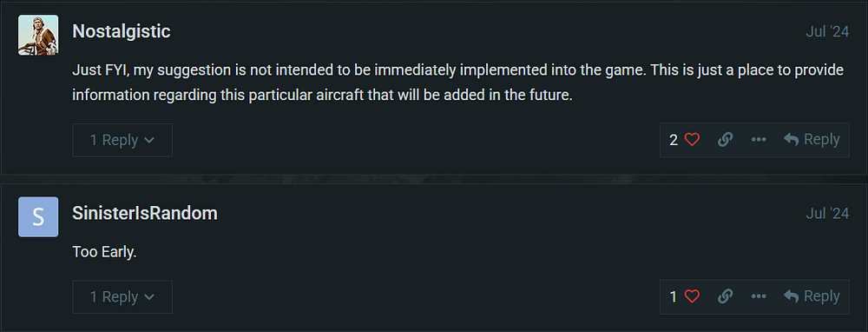Reply to SinisterIsRandom's post
The width and height of the screenshot is (868, 332).
click(x=812, y=297)
